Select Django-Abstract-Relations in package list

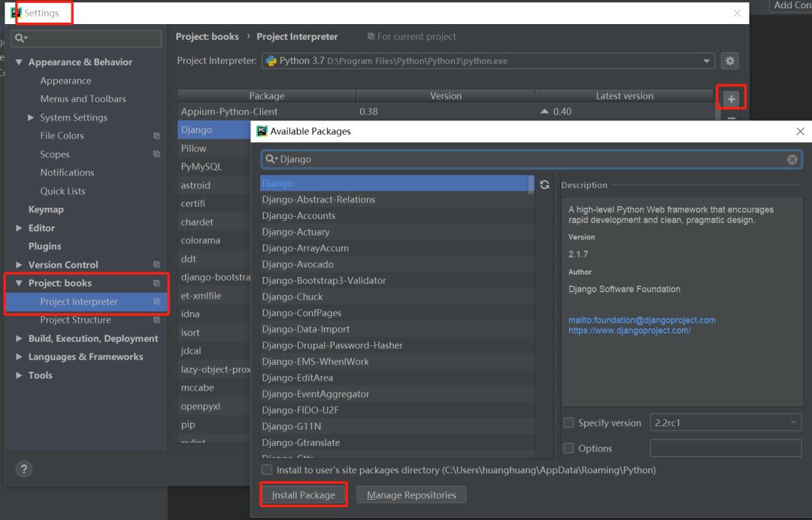pyautogui.click(x=397, y=199)
